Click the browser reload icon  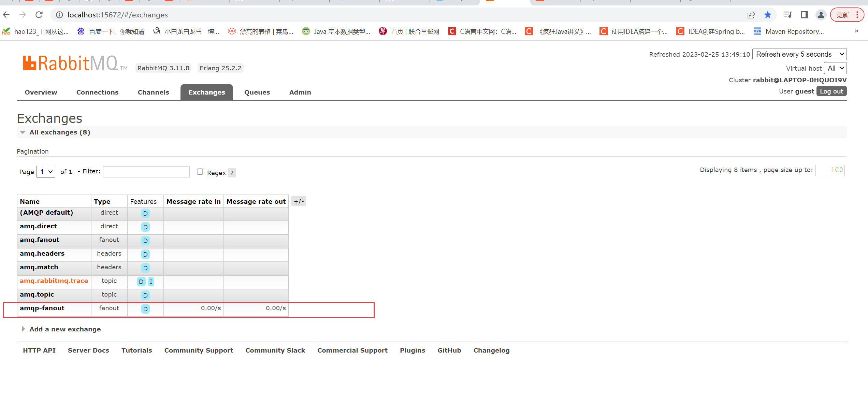tap(39, 15)
